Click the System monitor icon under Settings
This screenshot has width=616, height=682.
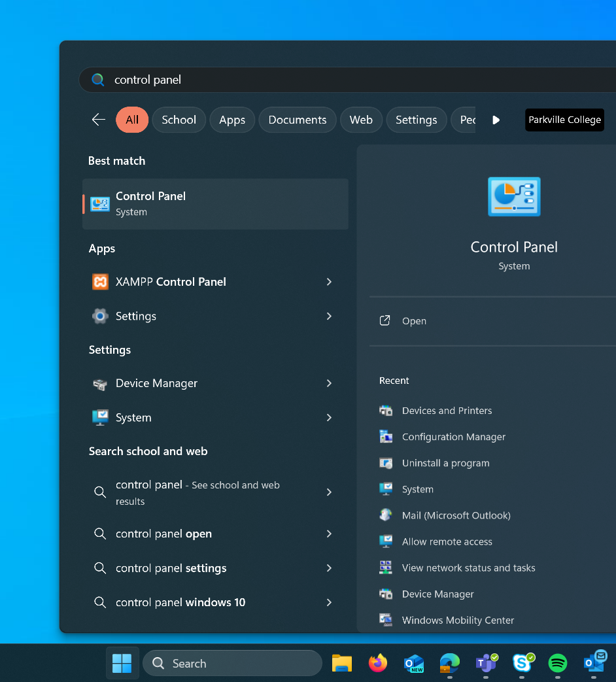coord(100,418)
